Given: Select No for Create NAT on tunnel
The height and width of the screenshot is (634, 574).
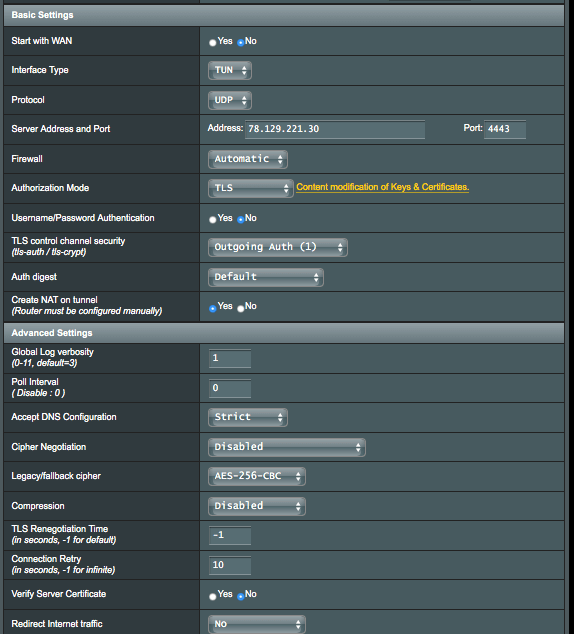Looking at the screenshot, I should click(x=241, y=309).
